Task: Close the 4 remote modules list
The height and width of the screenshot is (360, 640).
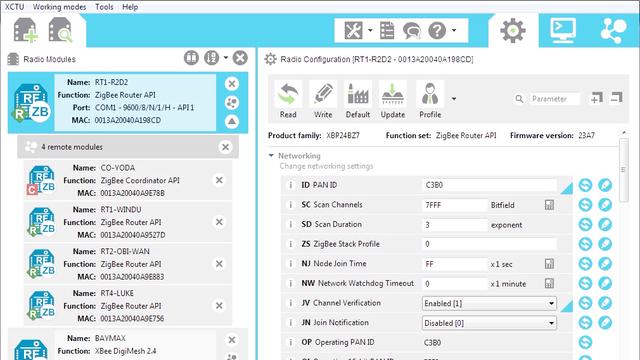Action: (225, 147)
